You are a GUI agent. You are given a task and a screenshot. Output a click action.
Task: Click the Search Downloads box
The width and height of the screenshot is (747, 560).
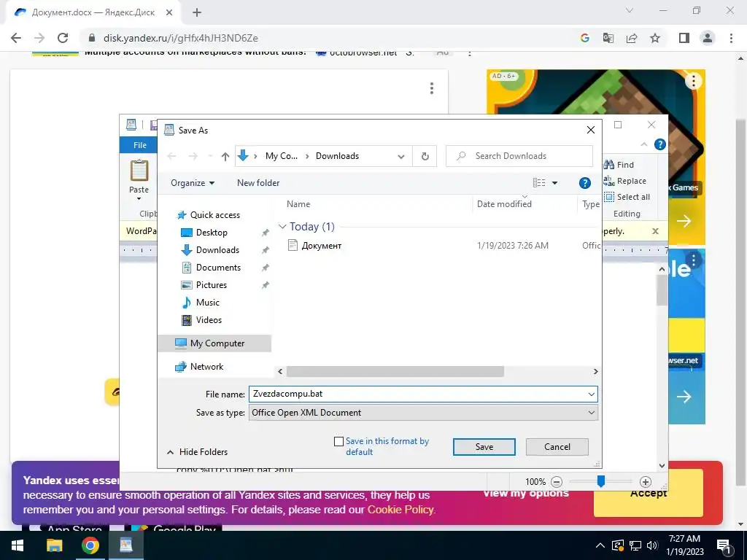[519, 156]
